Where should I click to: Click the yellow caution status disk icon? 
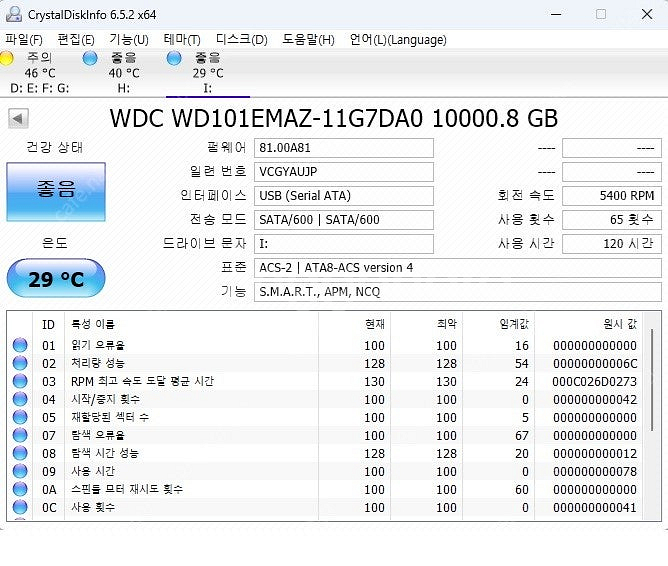pos(6,58)
